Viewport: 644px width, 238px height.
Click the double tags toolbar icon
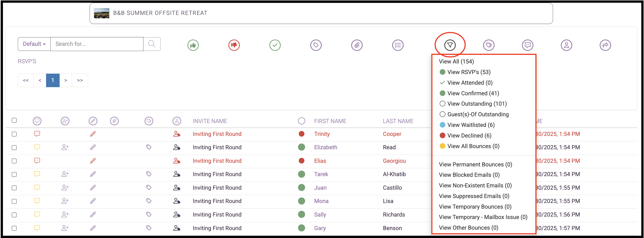pos(489,45)
